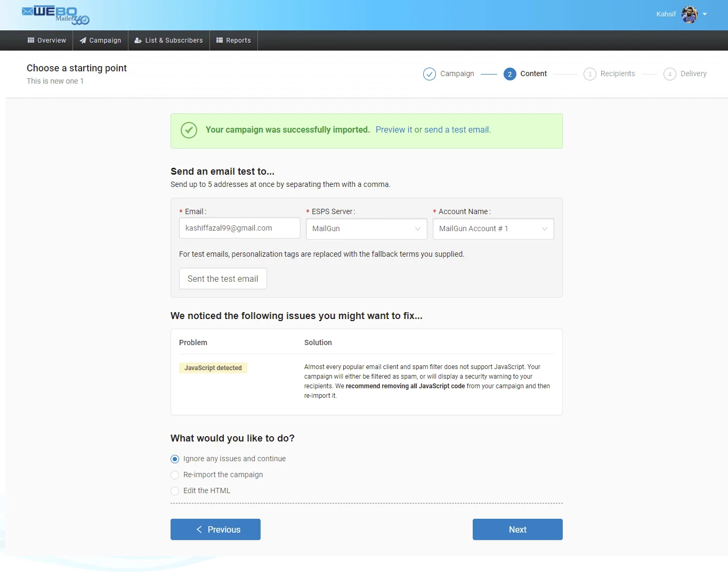Click the Campaign paper plane icon
The height and width of the screenshot is (572, 728).
[83, 40]
